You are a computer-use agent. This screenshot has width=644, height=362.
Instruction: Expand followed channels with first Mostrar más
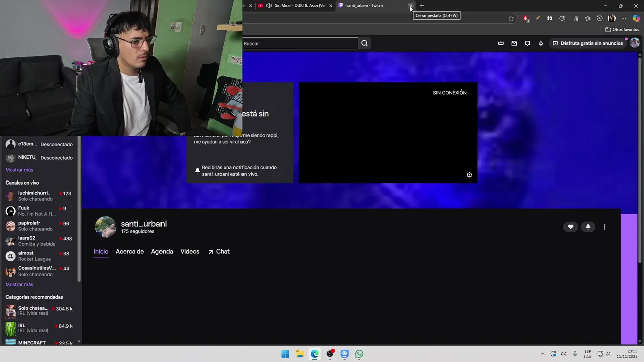click(19, 170)
